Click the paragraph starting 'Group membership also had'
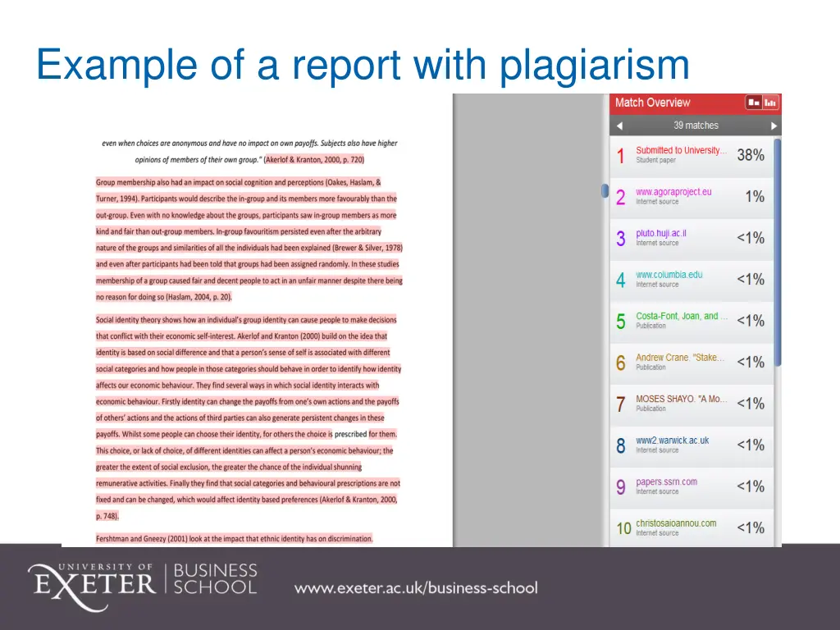This screenshot has width=840, height=630. 249,240
